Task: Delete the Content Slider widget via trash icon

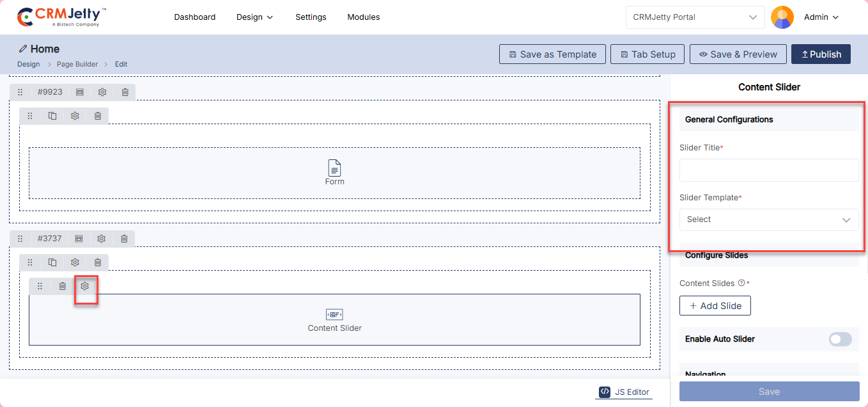Action: [62, 286]
